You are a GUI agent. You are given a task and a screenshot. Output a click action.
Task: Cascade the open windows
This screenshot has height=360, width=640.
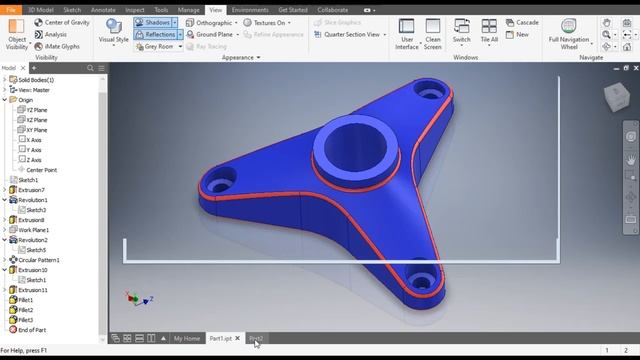(522, 22)
